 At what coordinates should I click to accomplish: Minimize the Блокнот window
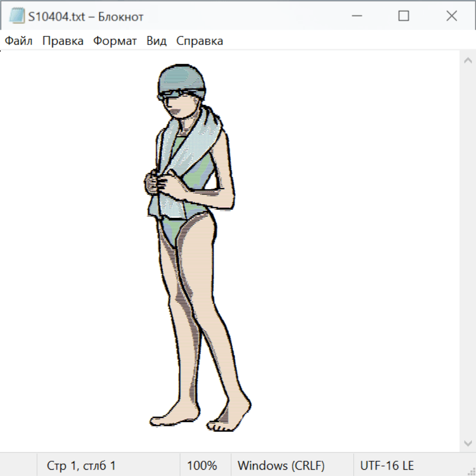357,16
